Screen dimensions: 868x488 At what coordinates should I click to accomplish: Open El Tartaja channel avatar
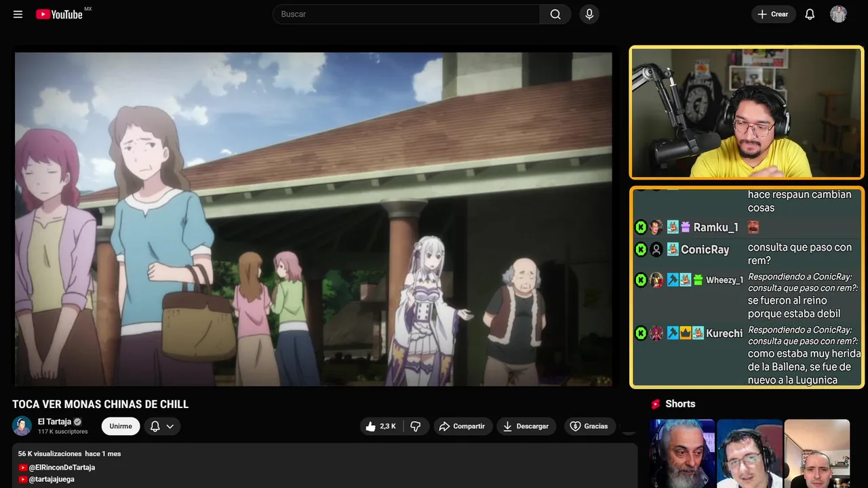22,426
